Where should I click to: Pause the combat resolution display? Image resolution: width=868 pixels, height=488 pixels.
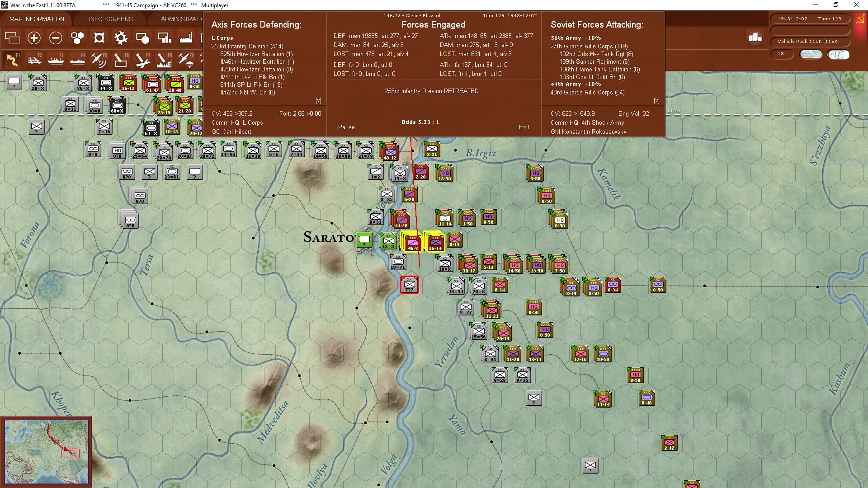coord(346,127)
